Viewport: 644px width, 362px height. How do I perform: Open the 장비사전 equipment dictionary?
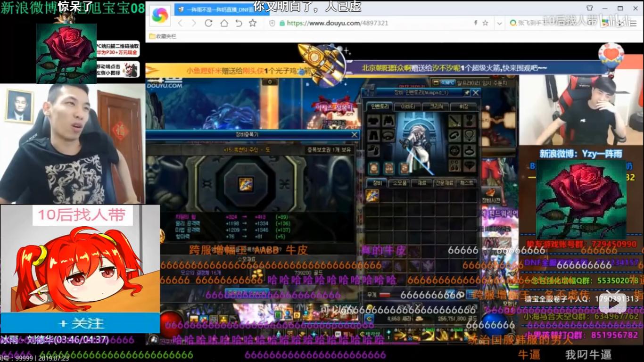492,196
